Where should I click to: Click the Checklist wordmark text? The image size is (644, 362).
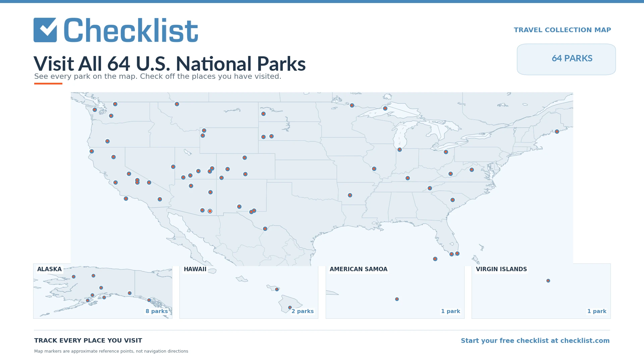point(131,30)
